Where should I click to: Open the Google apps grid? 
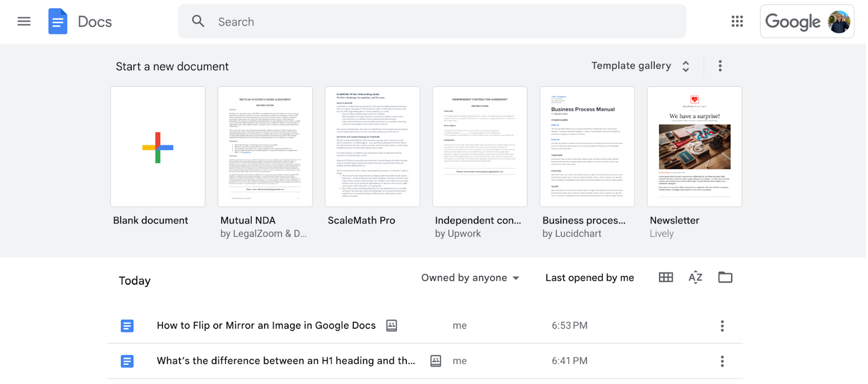(x=737, y=22)
